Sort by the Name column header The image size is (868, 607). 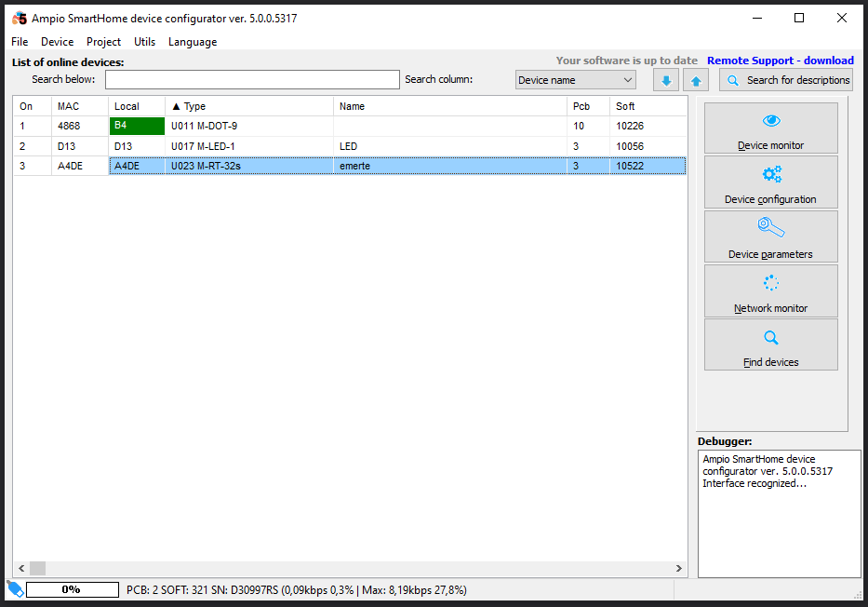point(450,106)
